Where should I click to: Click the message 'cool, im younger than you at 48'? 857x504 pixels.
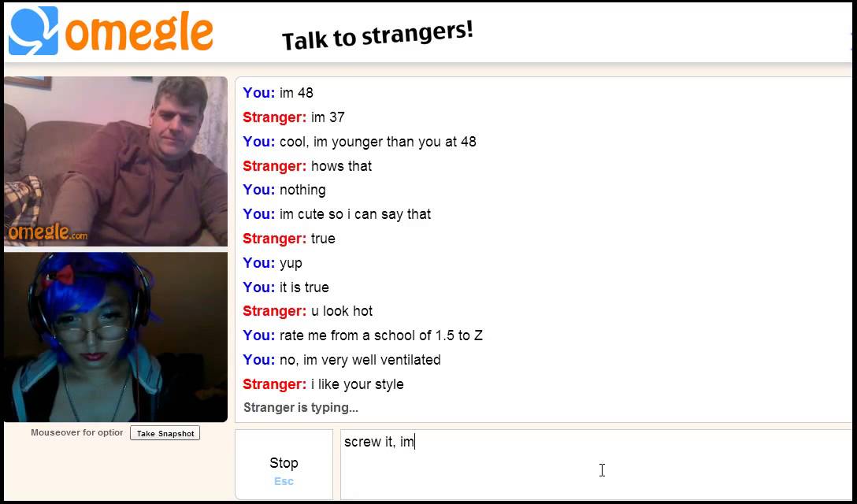pyautogui.click(x=377, y=142)
